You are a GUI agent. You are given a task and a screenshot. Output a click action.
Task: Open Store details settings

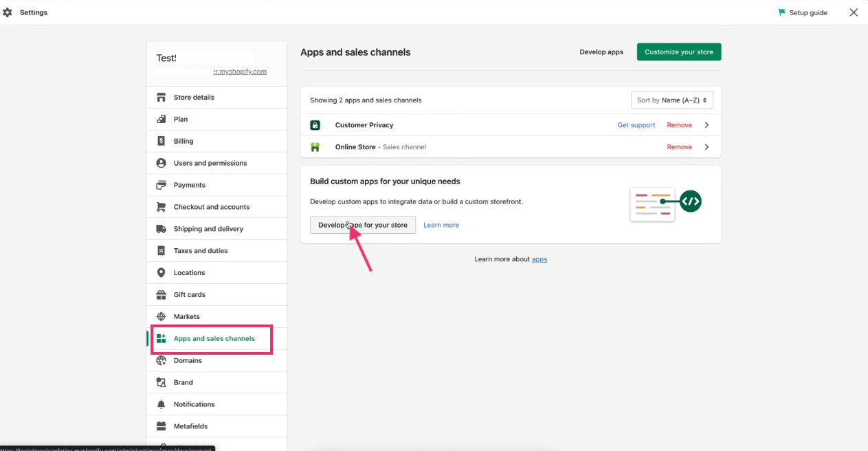pos(216,97)
